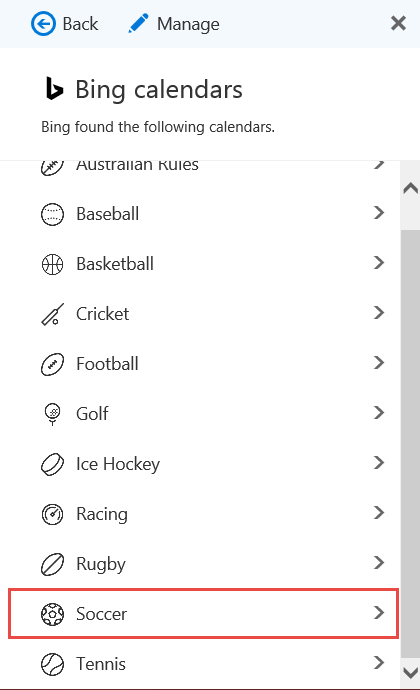This screenshot has width=420, height=690.
Task: Click the Manage pencil icon
Action: click(138, 23)
